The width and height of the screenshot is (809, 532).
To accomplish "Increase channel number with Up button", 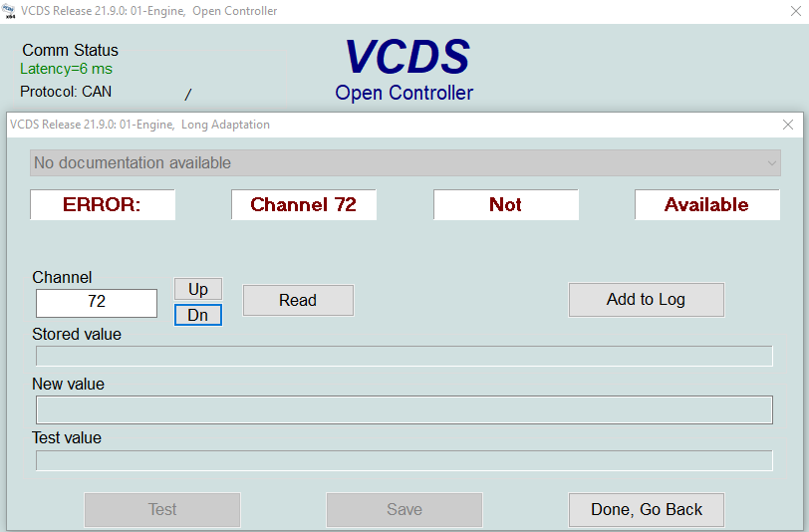I will point(198,289).
